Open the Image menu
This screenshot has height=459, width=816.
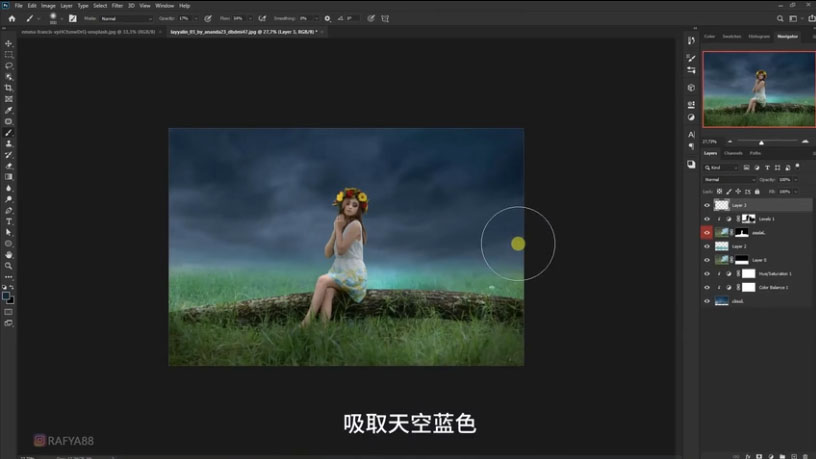[x=48, y=6]
